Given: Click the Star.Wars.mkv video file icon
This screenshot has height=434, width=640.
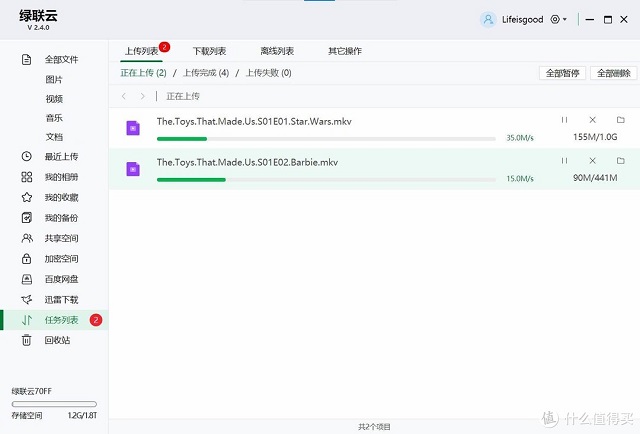Looking at the screenshot, I should coord(133,128).
